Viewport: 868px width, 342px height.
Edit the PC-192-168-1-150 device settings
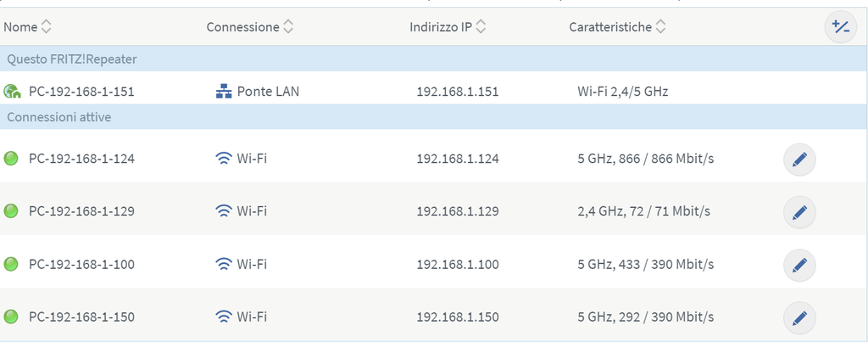point(799,317)
